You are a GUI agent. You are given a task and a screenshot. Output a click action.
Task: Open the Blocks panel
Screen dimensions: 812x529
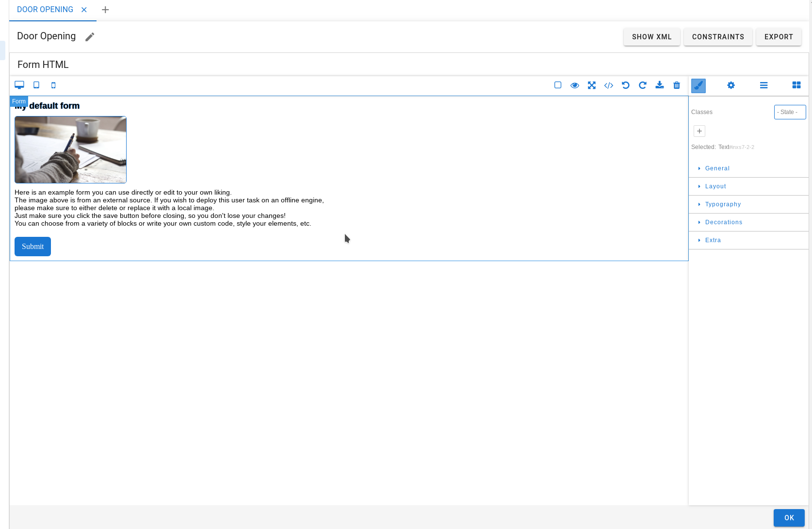point(796,85)
